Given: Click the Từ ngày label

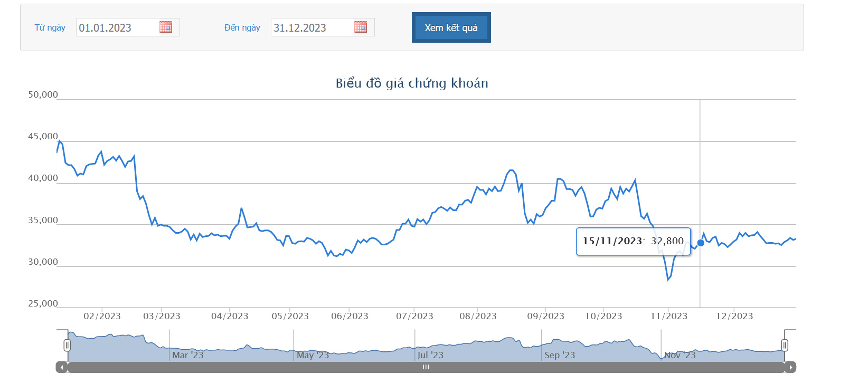Looking at the screenshot, I should point(50,27).
